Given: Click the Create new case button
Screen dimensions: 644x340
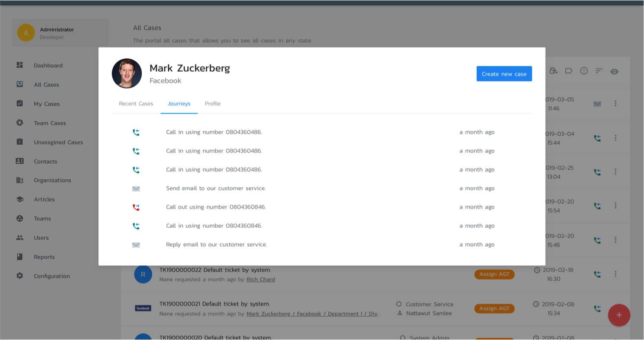Looking at the screenshot, I should pos(504,74).
